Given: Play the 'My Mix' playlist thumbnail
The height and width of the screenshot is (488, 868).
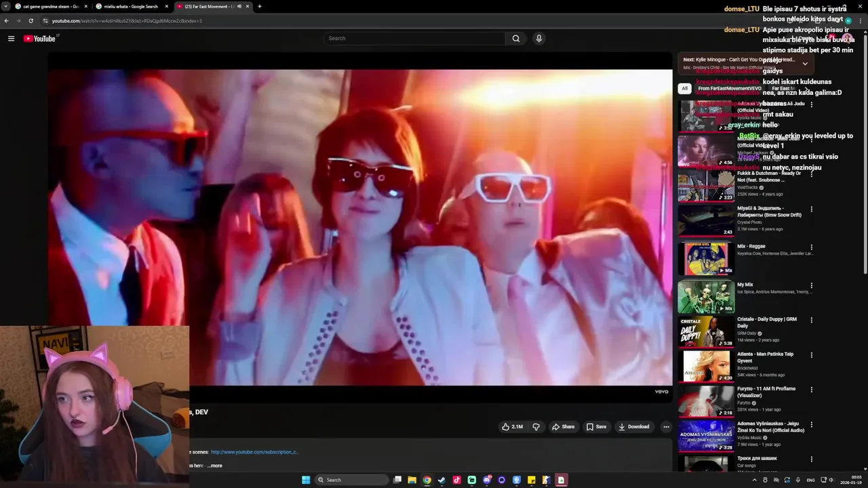Looking at the screenshot, I should click(x=706, y=297).
